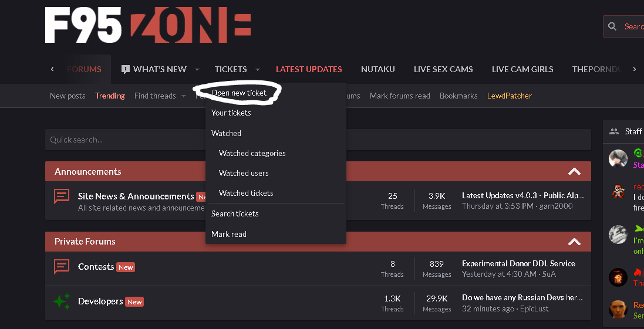Viewport: 644px width, 329px height.
Task: Collapse the Announcements category
Action: (574, 171)
